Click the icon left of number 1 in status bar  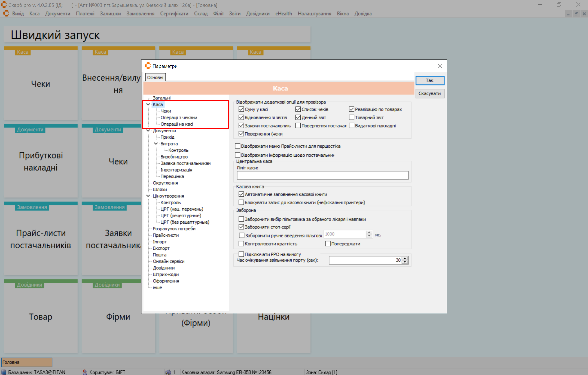(168, 372)
